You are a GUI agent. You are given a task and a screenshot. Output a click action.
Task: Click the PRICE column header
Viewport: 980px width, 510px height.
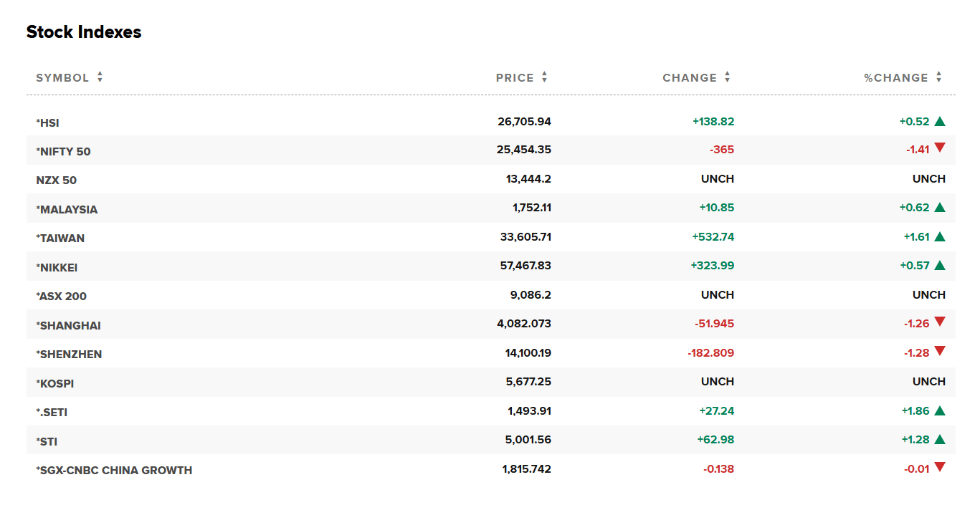click(515, 78)
